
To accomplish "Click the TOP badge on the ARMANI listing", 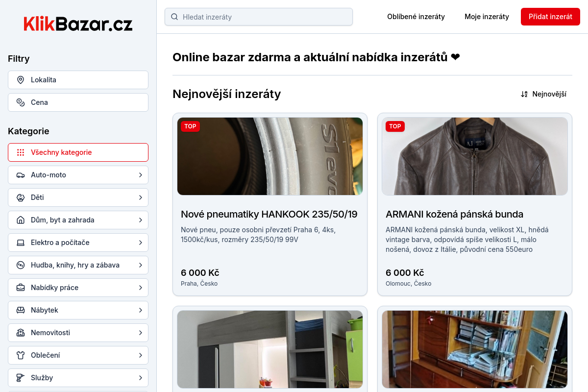I will (x=395, y=126).
